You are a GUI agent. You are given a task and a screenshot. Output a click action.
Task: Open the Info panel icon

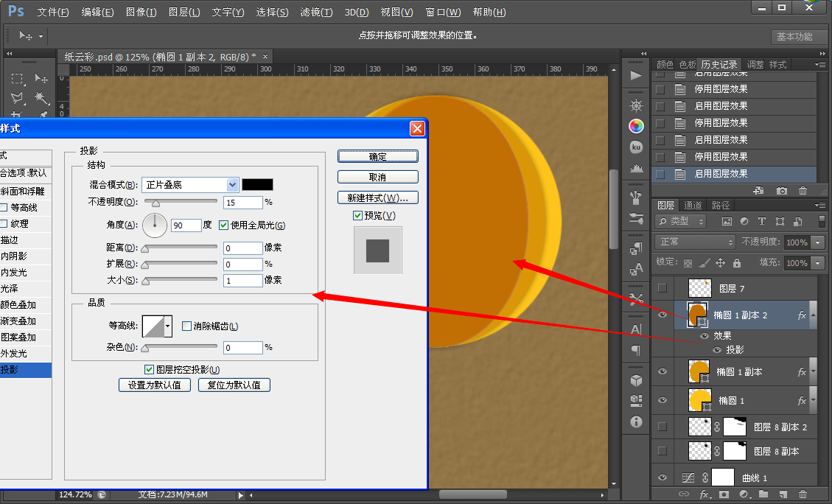636,421
